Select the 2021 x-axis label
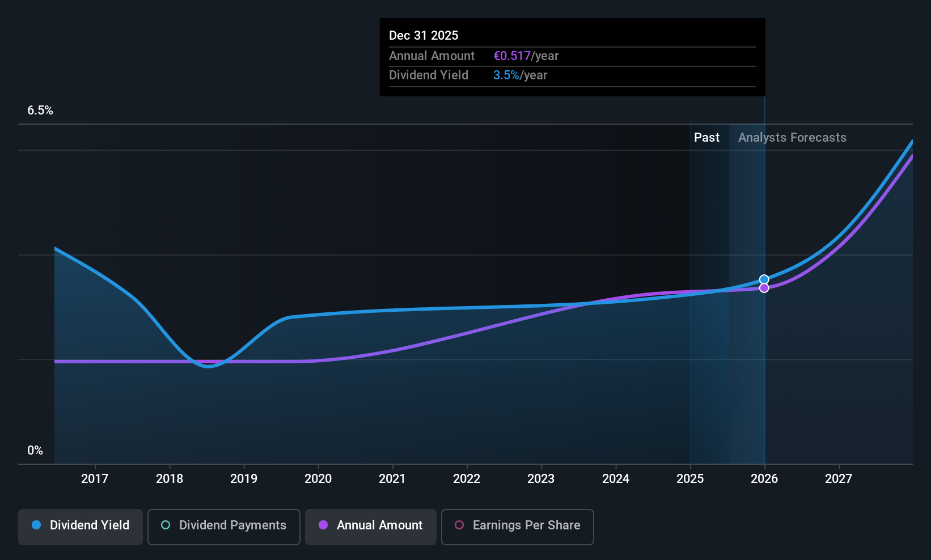The image size is (931, 560). pos(392,479)
